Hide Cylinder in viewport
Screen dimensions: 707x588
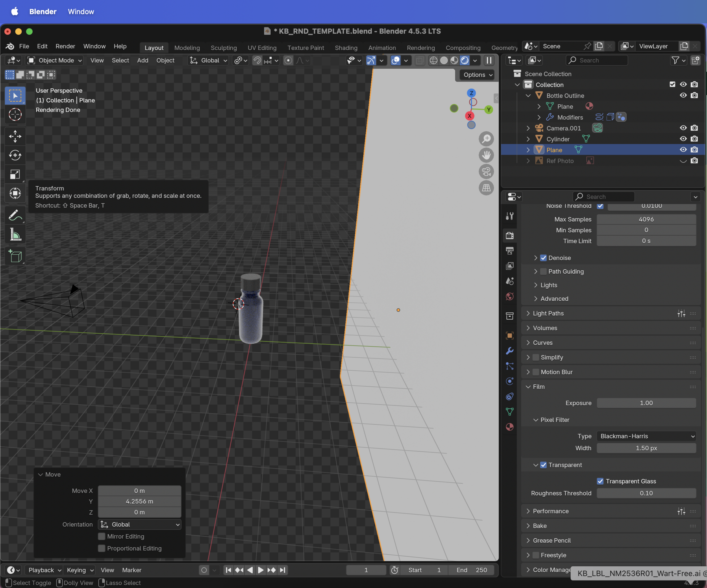683,139
